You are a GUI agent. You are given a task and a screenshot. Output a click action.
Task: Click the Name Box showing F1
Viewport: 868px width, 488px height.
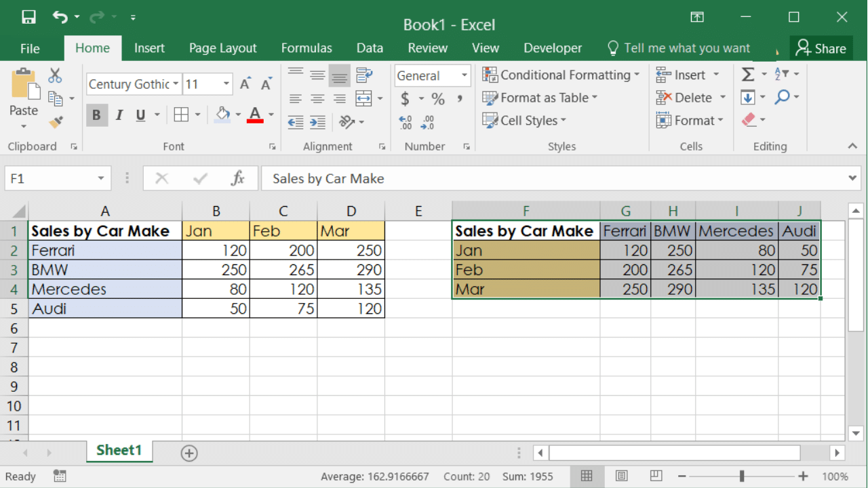[47, 178]
